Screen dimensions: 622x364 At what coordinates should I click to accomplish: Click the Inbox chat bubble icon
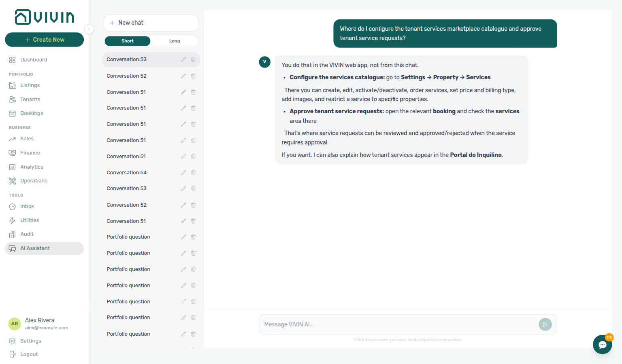(13, 206)
